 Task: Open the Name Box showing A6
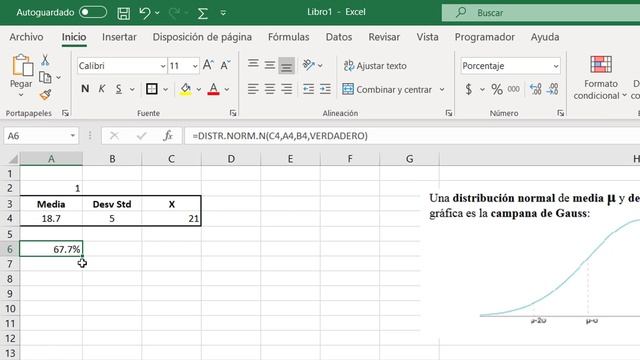click(40, 136)
